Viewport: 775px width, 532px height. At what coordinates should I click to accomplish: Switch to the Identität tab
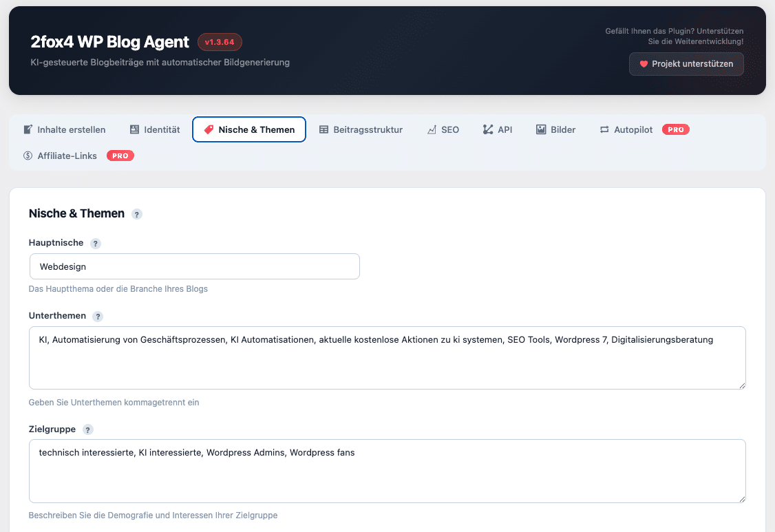tap(154, 129)
